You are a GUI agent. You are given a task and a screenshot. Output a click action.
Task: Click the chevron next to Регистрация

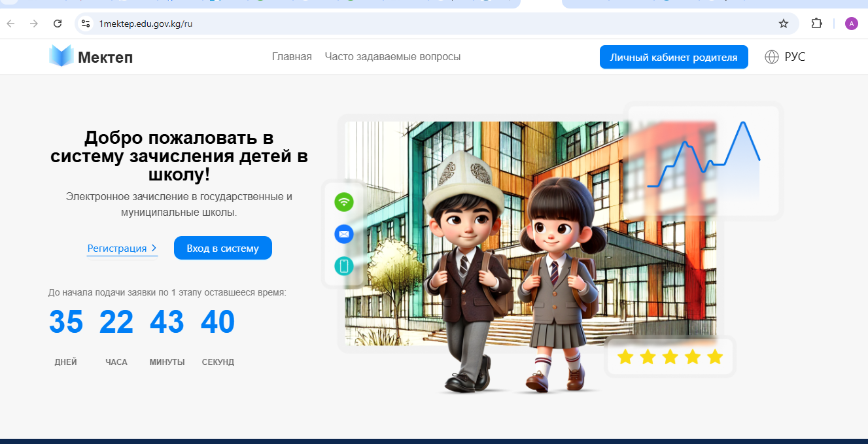coord(154,248)
